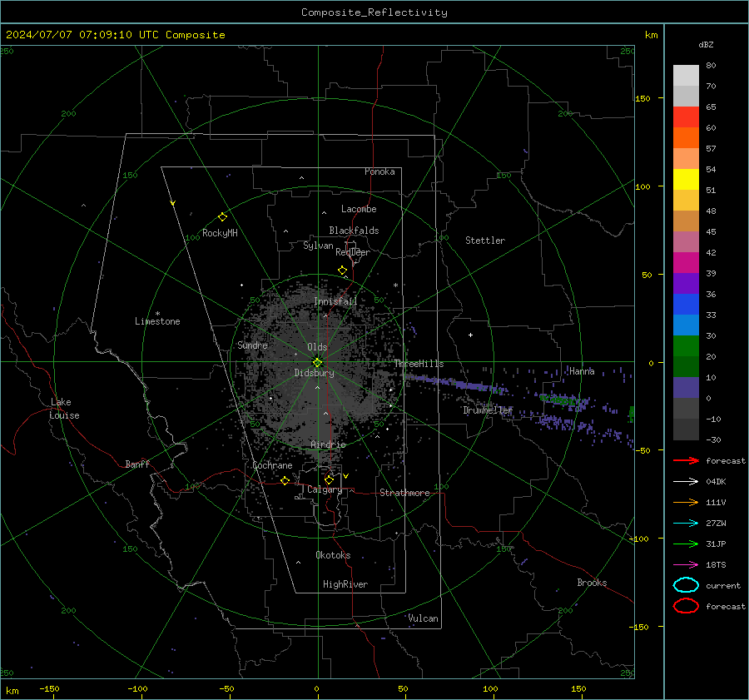The image size is (749, 700).
Task: Click the Cochrane label
Action: click(x=272, y=465)
